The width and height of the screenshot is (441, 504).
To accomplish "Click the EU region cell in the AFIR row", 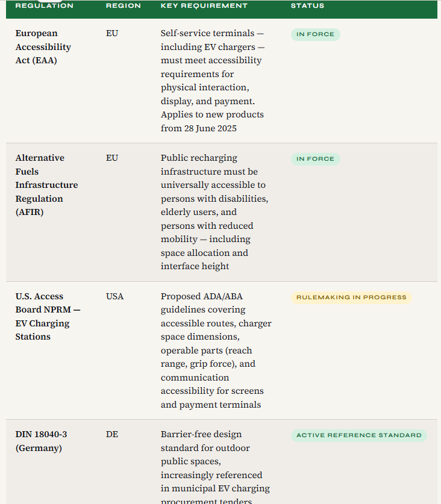I will [112, 158].
